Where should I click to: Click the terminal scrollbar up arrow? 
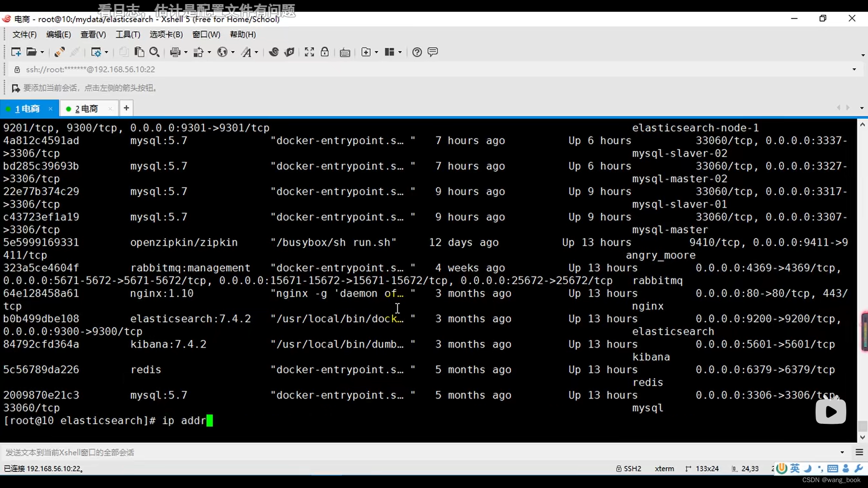[862, 124]
